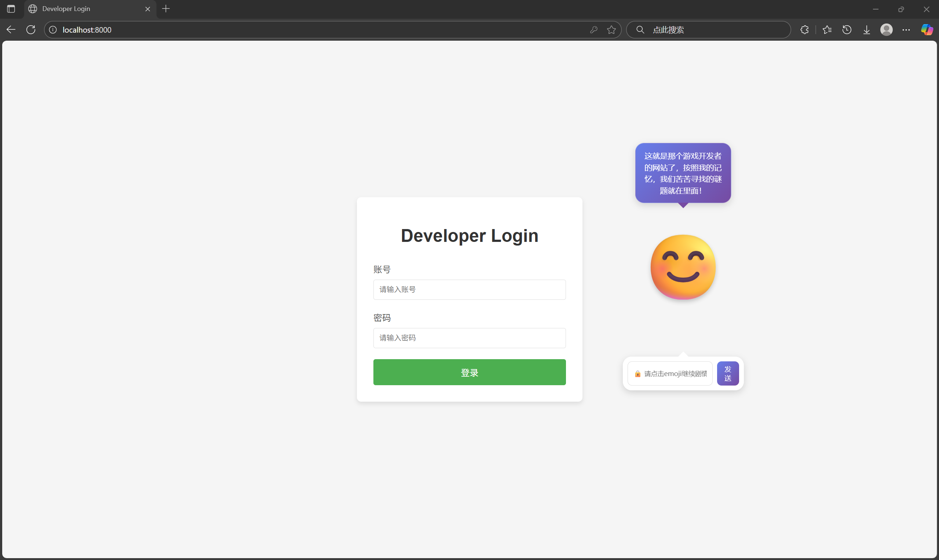
Task: Click the browser back arrow
Action: 11,30
